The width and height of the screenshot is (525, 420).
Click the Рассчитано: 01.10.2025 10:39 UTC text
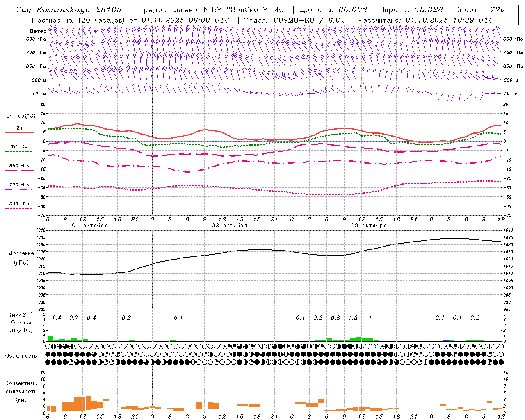pos(425,20)
